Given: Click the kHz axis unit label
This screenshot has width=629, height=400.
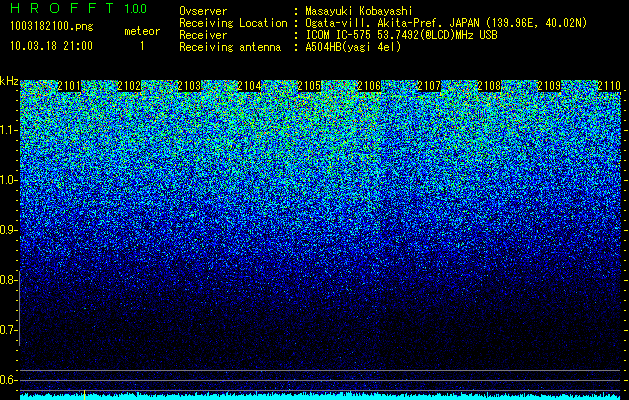Looking at the screenshot, I should tap(9, 81).
